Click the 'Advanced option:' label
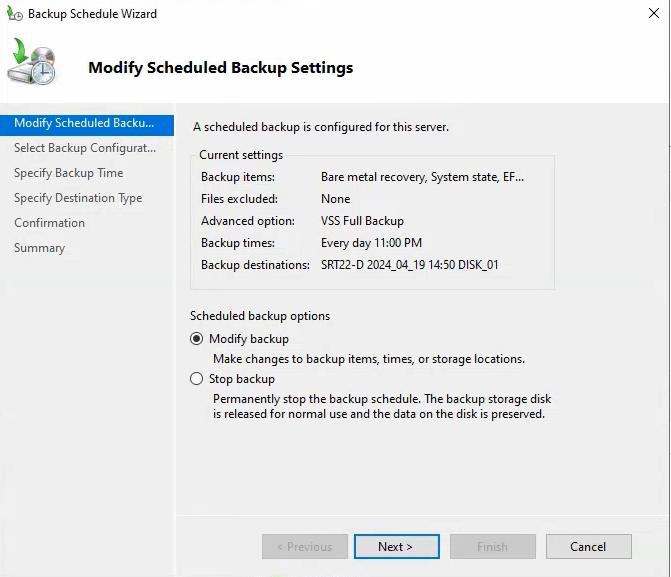671x577 pixels. (248, 221)
